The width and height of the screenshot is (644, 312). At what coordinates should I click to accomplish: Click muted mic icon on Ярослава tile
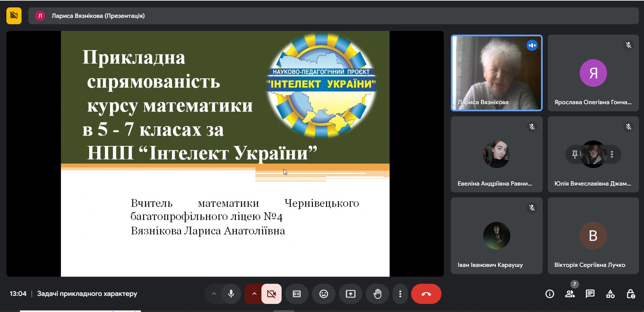629,45
